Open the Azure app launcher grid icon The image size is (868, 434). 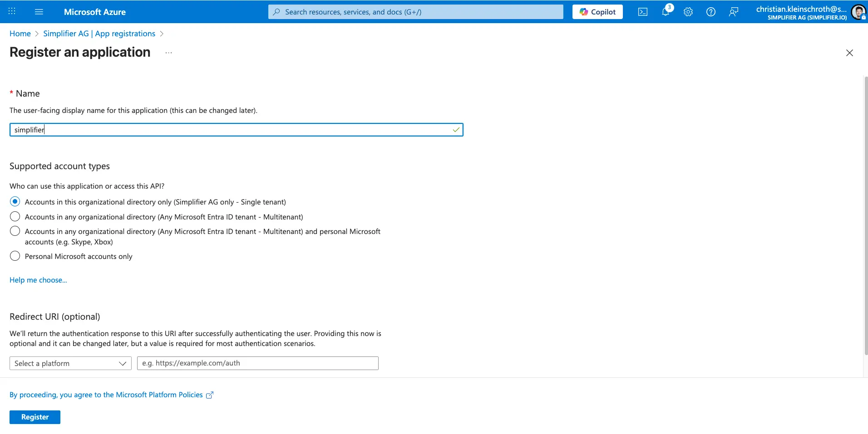click(12, 11)
